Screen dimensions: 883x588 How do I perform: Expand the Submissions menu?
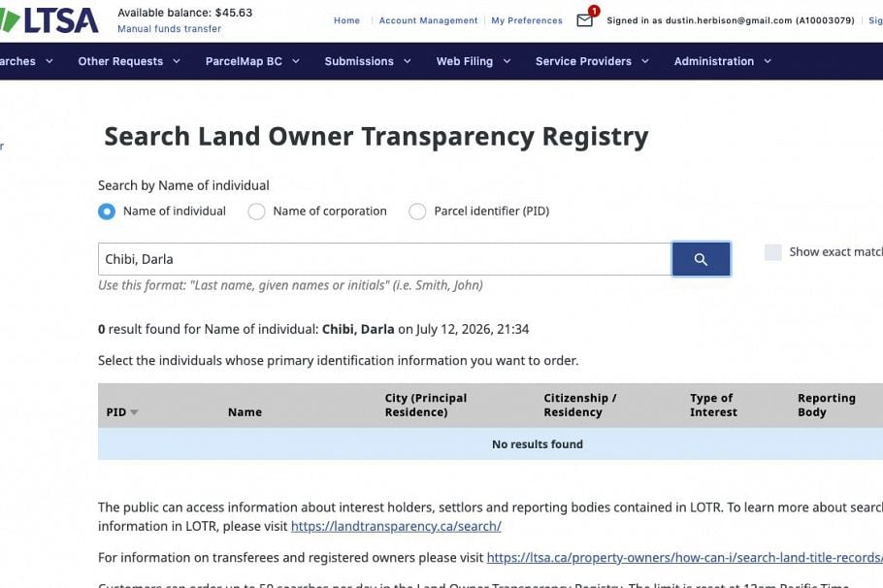click(x=368, y=61)
